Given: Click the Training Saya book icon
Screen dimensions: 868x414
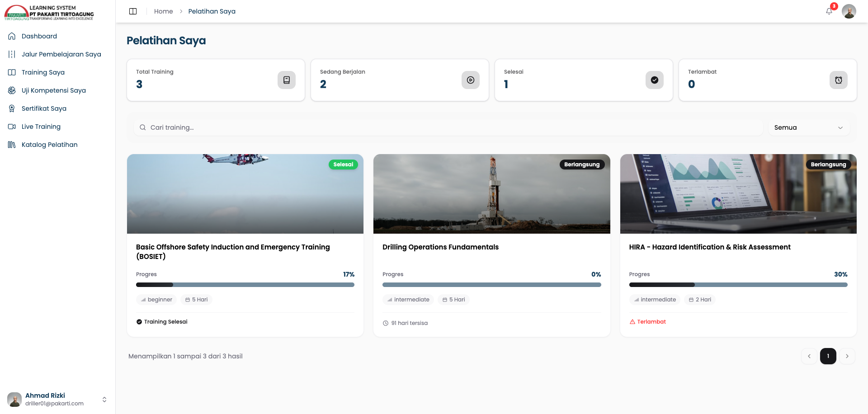Looking at the screenshot, I should point(12,72).
